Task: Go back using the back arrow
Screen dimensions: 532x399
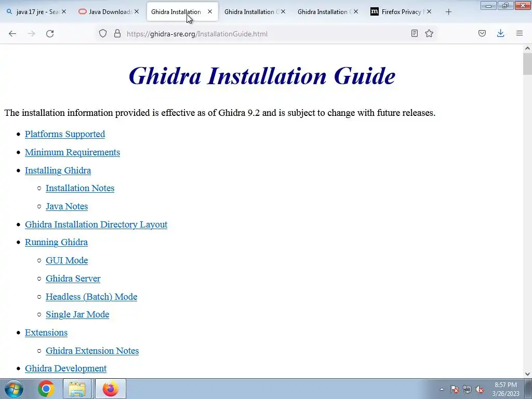Action: (x=12, y=34)
